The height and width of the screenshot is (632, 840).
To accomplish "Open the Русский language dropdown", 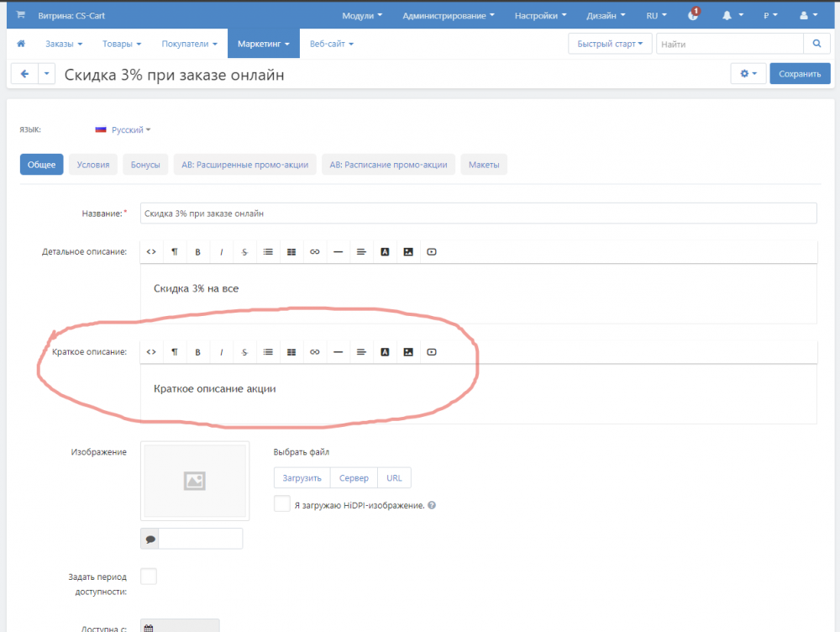I will pyautogui.click(x=130, y=130).
